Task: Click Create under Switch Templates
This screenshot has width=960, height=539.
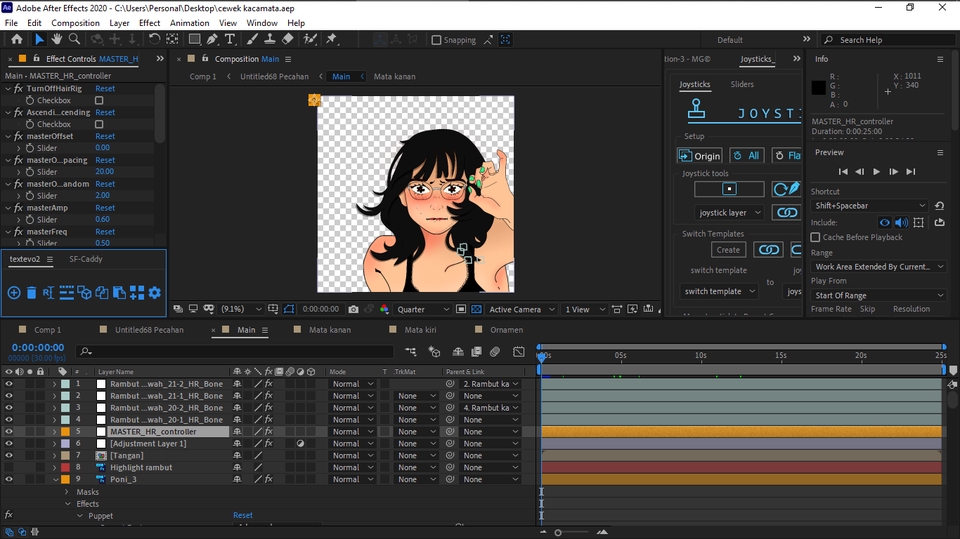Action: pyautogui.click(x=728, y=250)
